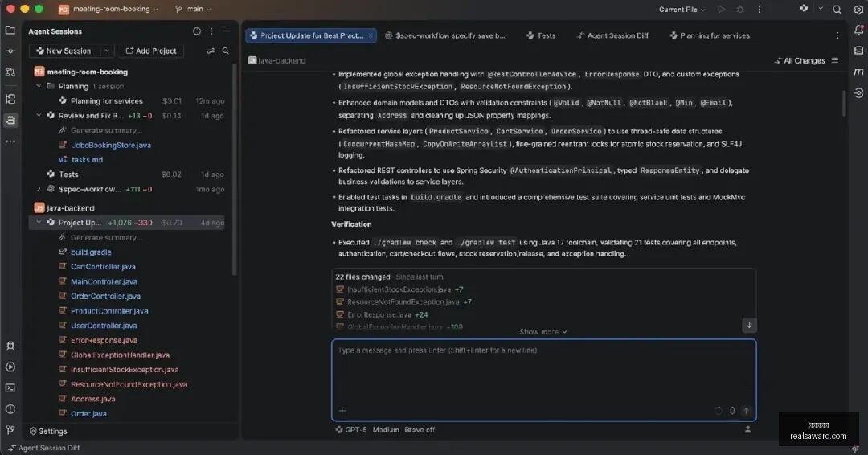Click the scroll-to-bottom arrow button in chat
The image size is (868, 455).
pos(749,325)
